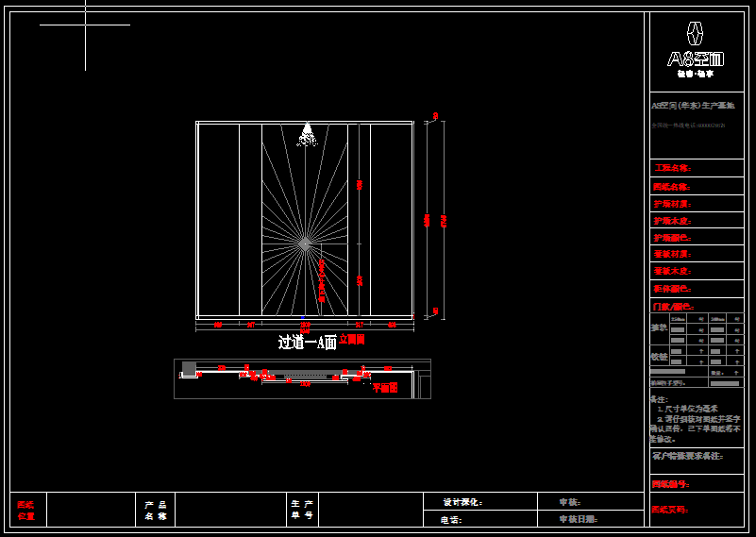Select the 门款/颜色 heading
756x537 pixels.
[673, 307]
